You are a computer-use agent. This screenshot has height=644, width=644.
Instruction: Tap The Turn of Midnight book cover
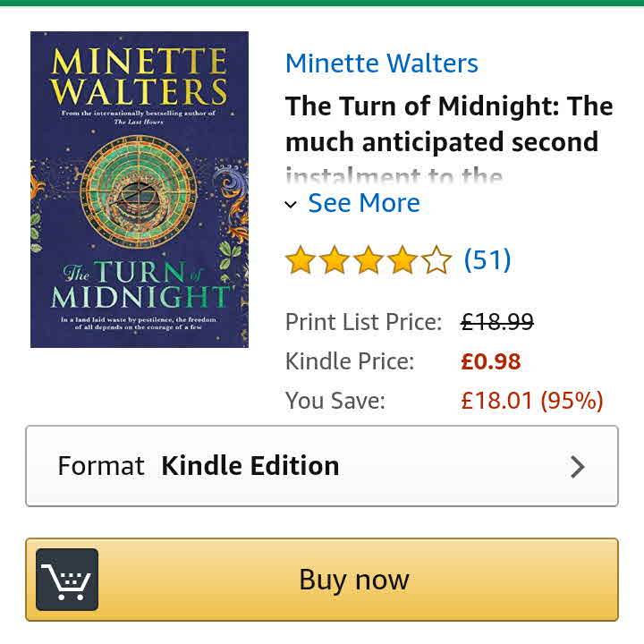(140, 190)
